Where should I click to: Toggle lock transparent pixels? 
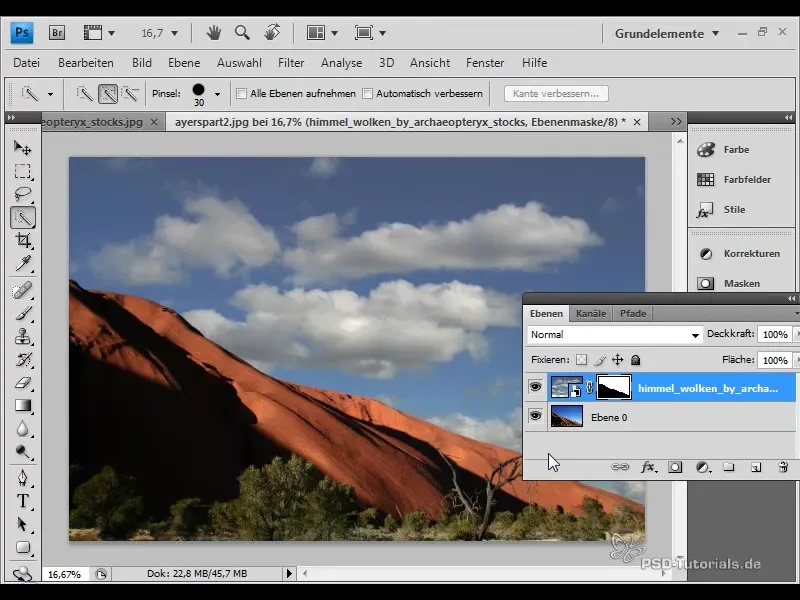pos(581,360)
